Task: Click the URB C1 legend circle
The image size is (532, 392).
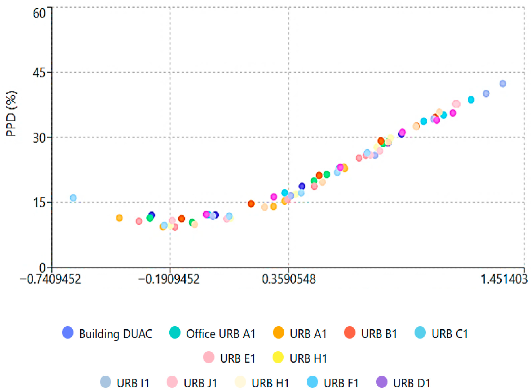Action: (x=420, y=332)
